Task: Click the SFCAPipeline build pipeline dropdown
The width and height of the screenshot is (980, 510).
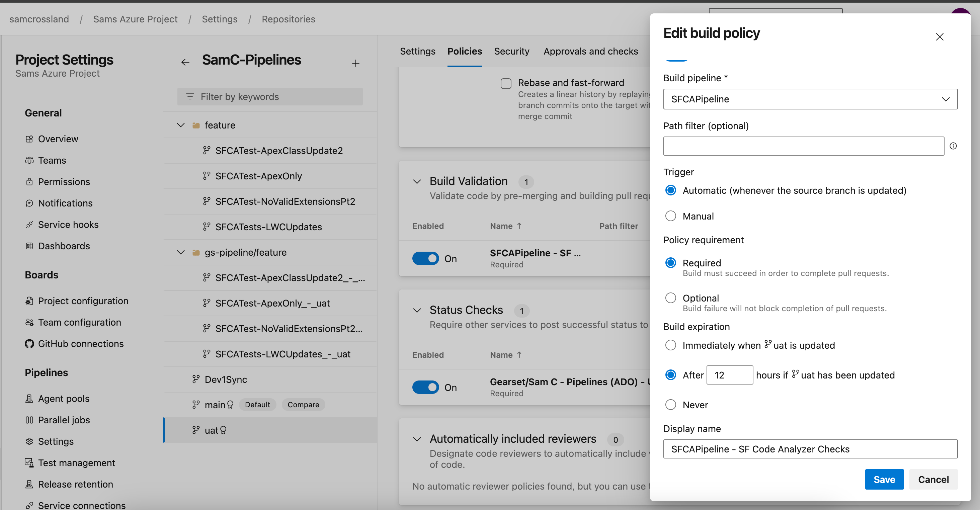Action: click(809, 98)
